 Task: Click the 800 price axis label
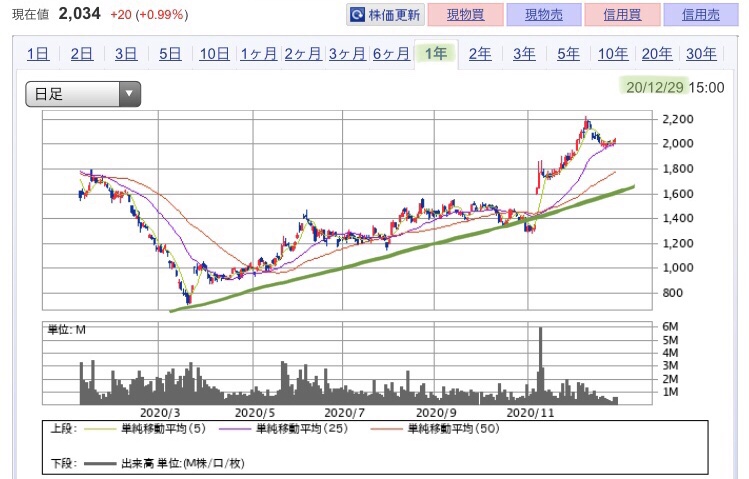pyautogui.click(x=672, y=293)
